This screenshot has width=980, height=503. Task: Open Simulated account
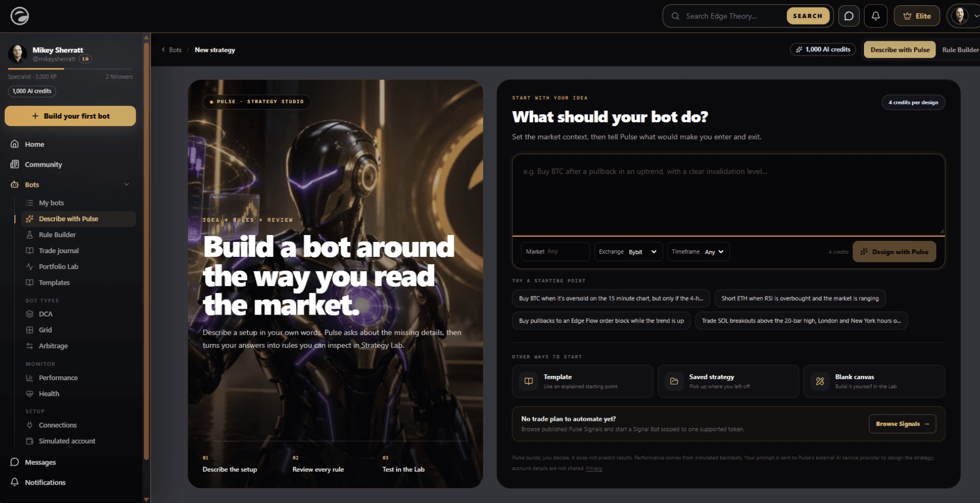click(67, 441)
